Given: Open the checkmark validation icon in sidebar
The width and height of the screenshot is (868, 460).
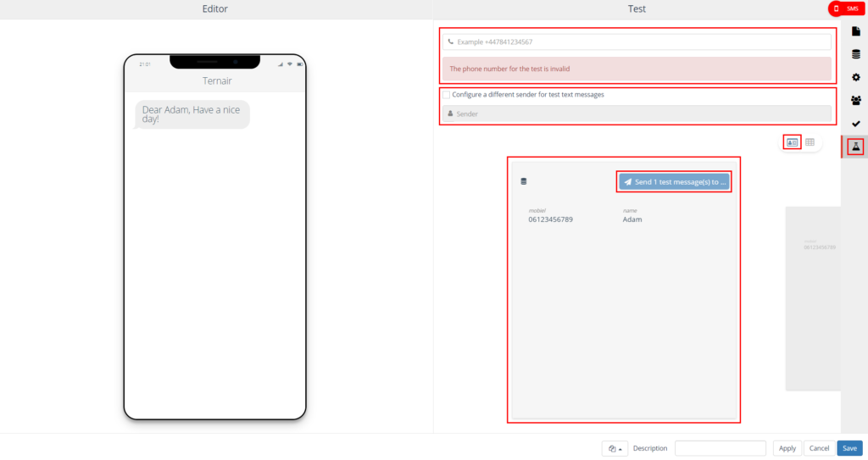Looking at the screenshot, I should point(856,124).
